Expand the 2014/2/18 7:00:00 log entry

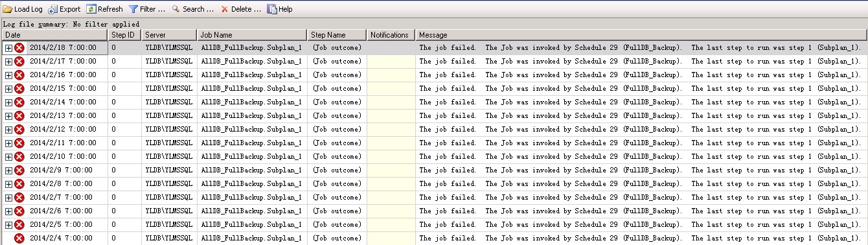tap(8, 48)
